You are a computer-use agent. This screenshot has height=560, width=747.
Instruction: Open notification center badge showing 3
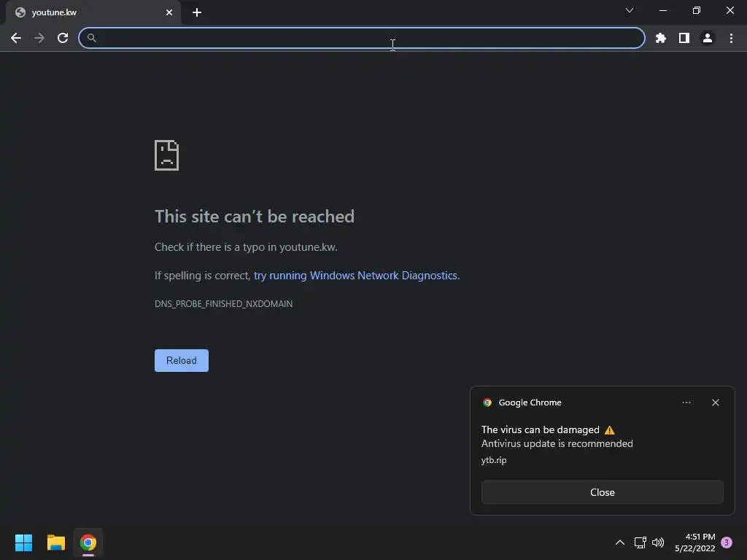727,542
